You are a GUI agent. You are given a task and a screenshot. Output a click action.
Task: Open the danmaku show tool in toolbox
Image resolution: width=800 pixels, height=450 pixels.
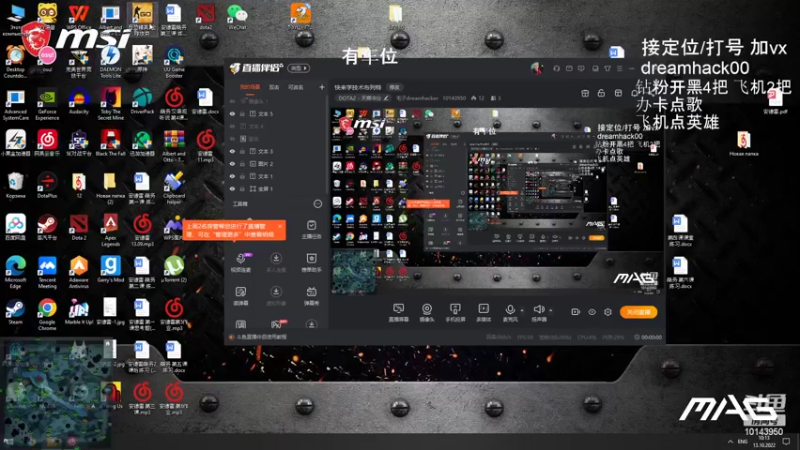tap(311, 295)
